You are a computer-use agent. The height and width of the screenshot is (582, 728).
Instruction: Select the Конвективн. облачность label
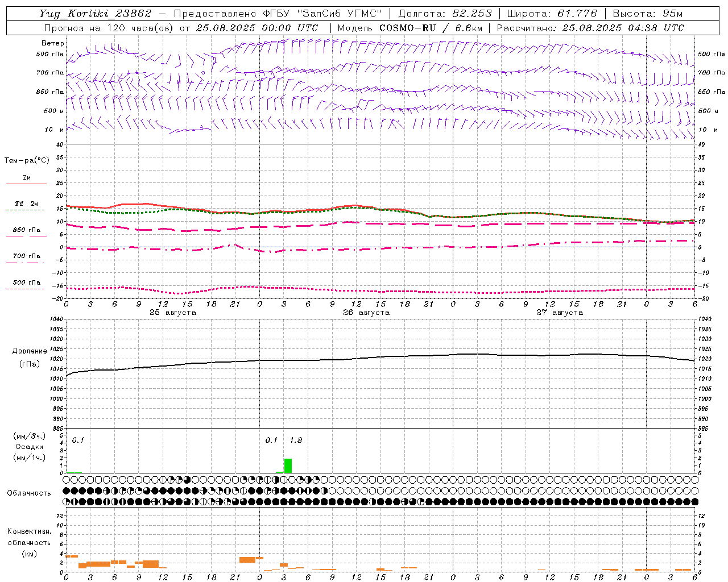click(x=29, y=537)
